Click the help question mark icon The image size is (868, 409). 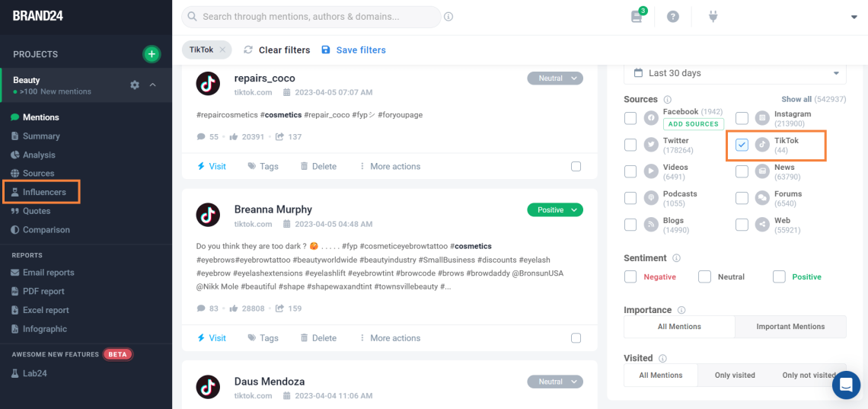click(673, 17)
